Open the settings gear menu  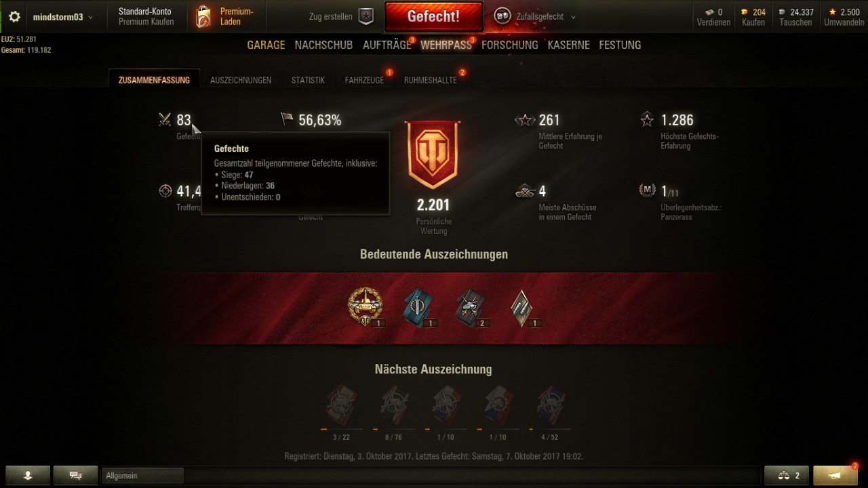point(14,16)
